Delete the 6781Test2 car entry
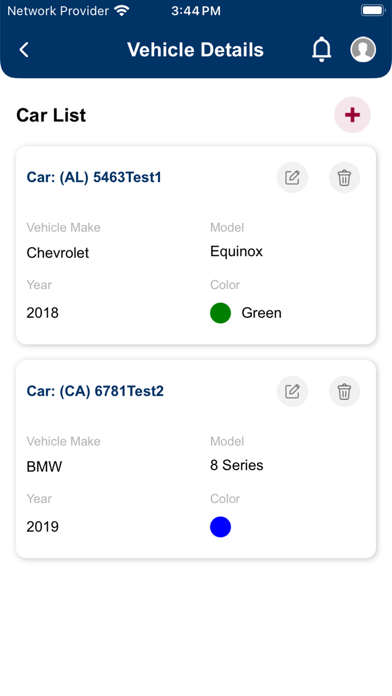 click(x=344, y=392)
